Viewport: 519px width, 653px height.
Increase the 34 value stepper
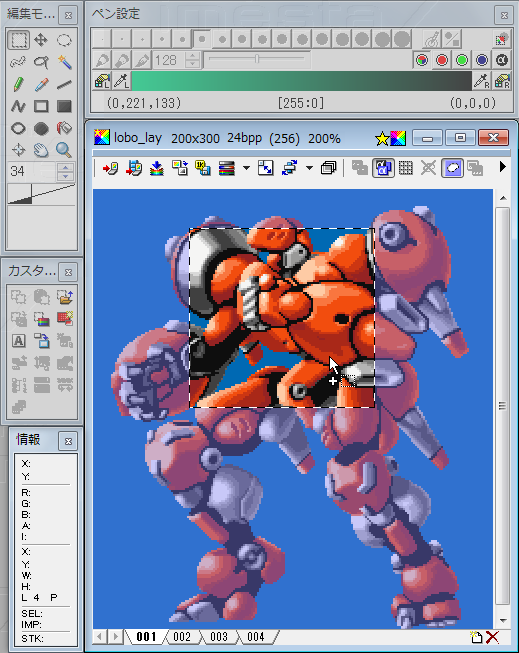click(x=65, y=167)
